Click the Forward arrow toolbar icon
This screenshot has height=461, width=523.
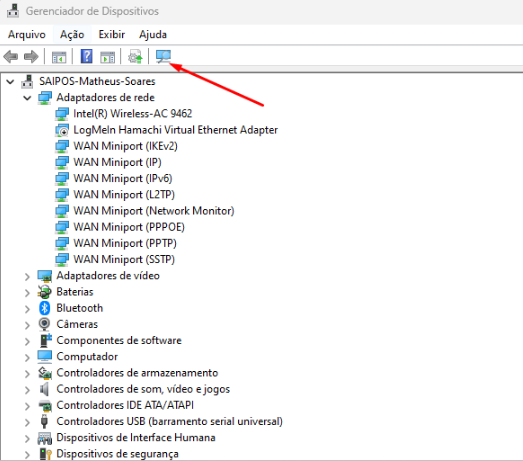(x=31, y=57)
